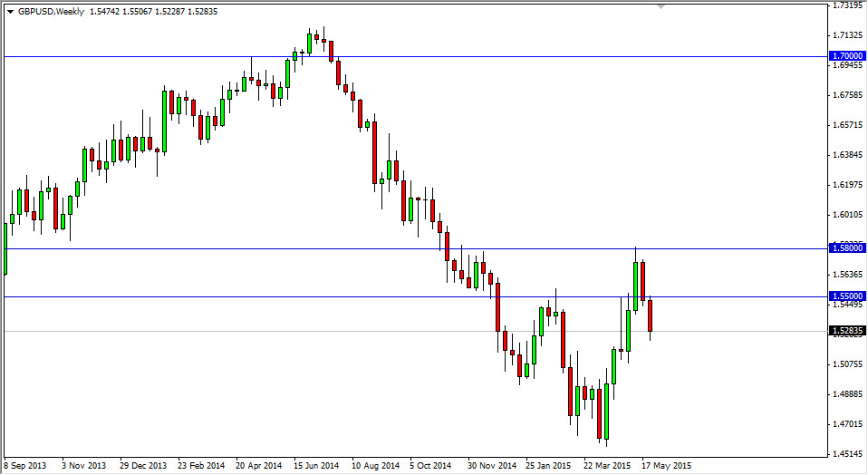
Task: Click the 17 May 2015 date label
Action: click(666, 466)
